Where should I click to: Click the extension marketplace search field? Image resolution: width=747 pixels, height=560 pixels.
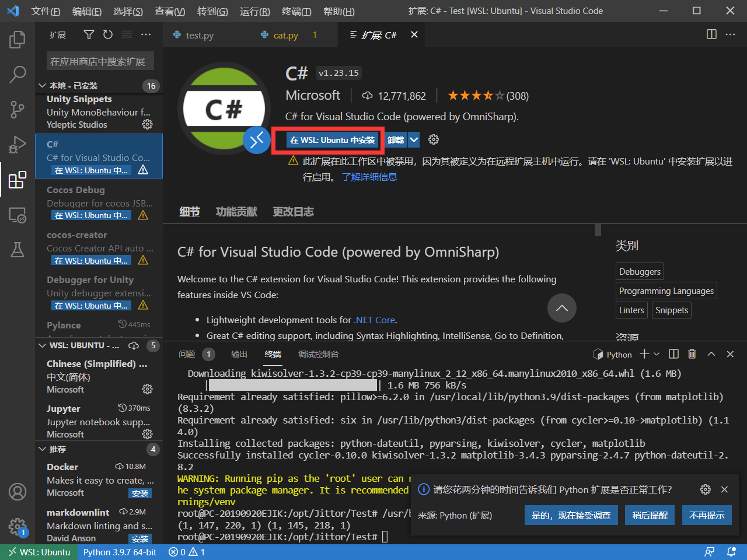[100, 61]
